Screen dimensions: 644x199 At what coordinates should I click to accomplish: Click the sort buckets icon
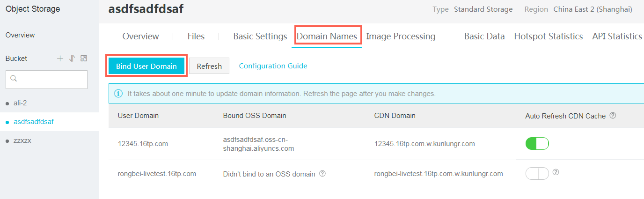pyautogui.click(x=72, y=59)
